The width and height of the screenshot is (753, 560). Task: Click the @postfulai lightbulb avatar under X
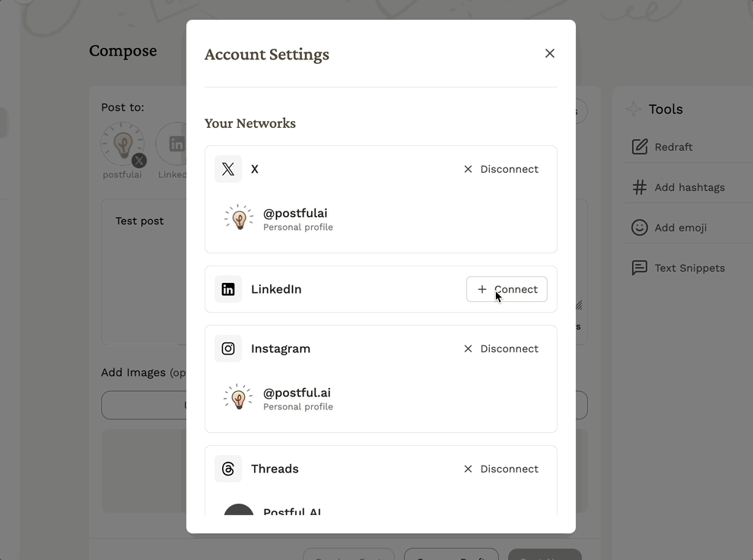pos(239,218)
